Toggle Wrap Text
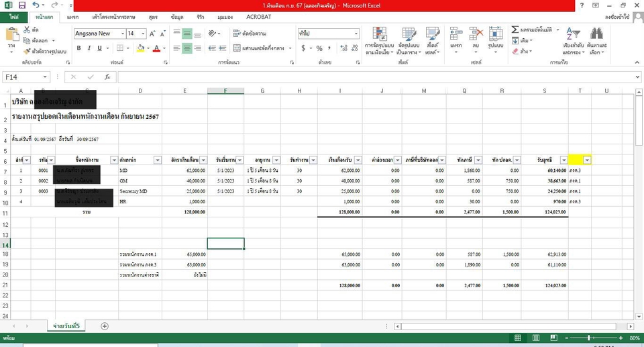 pyautogui.click(x=250, y=34)
